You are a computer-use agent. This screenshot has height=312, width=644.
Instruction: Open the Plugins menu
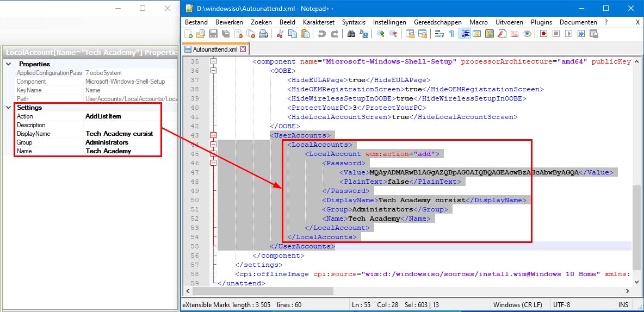[x=541, y=22]
